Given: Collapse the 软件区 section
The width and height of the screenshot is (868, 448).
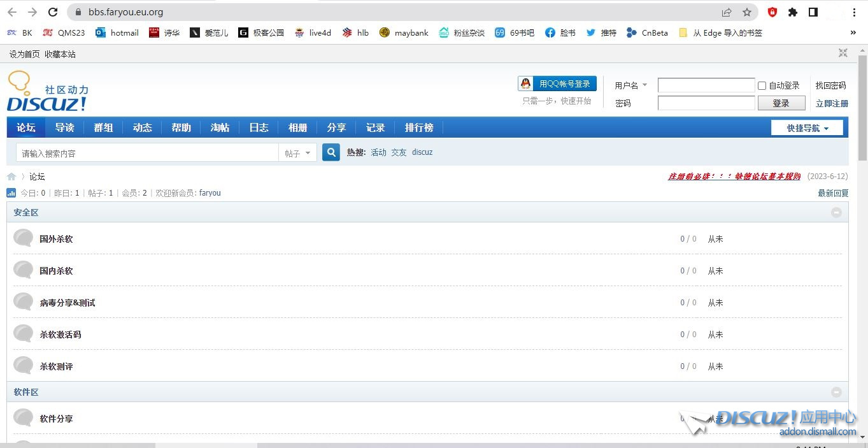Looking at the screenshot, I should [x=836, y=392].
